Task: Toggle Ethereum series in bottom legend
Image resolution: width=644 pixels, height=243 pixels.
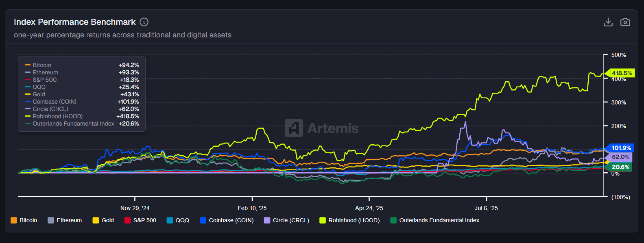Action: (x=65, y=220)
